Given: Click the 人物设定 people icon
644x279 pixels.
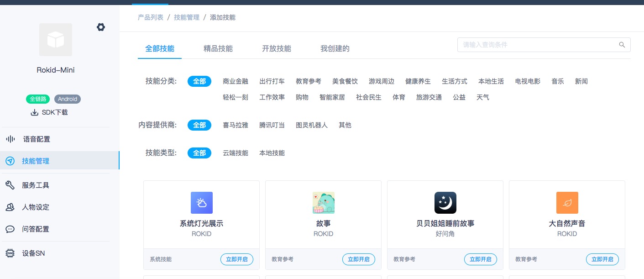Looking at the screenshot, I should click(x=10, y=207).
